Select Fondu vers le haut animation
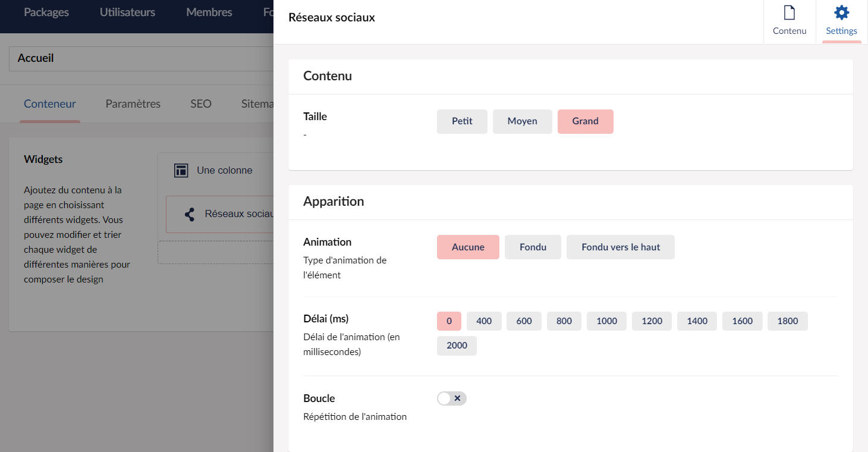The width and height of the screenshot is (868, 452). pos(621,247)
